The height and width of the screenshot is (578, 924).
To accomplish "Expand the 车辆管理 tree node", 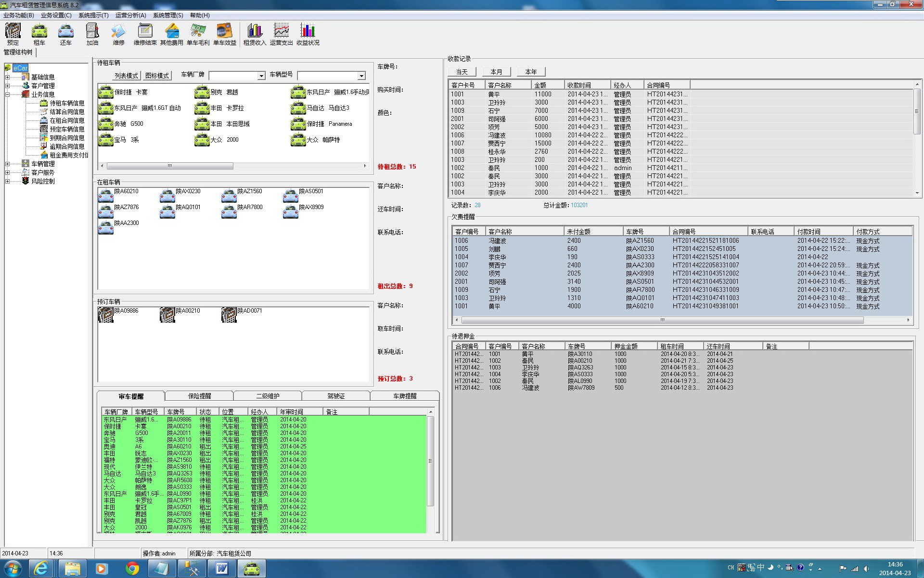I will pyautogui.click(x=7, y=164).
